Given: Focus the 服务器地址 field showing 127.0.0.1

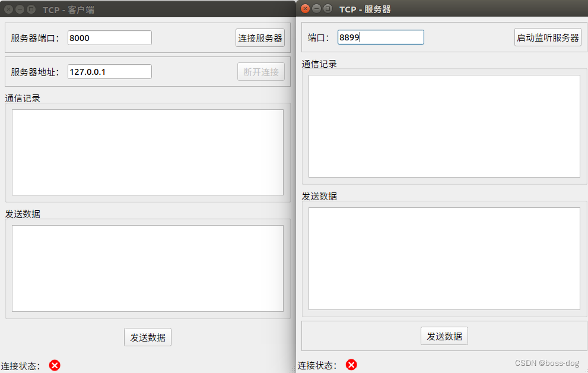Looking at the screenshot, I should pyautogui.click(x=110, y=72).
